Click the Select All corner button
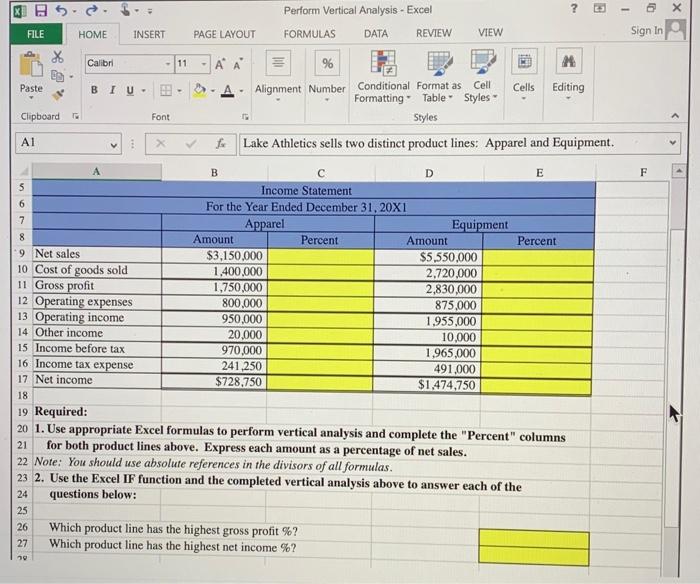 (24, 171)
